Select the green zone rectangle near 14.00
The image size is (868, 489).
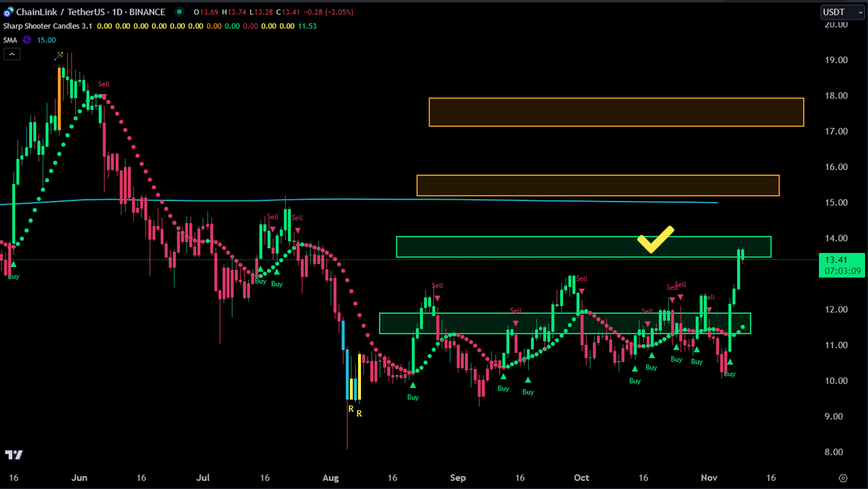[x=584, y=247]
